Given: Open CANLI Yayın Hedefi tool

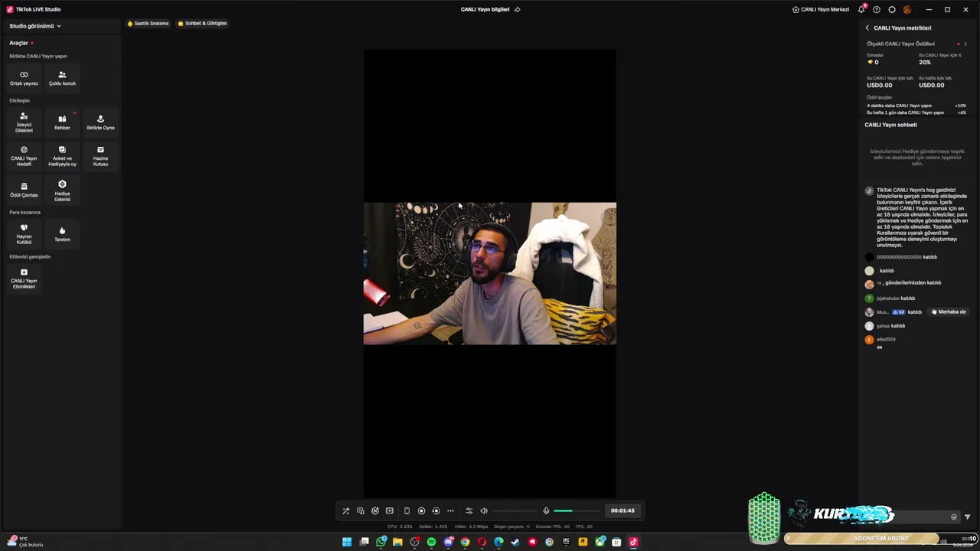Looking at the screenshot, I should coord(24,156).
